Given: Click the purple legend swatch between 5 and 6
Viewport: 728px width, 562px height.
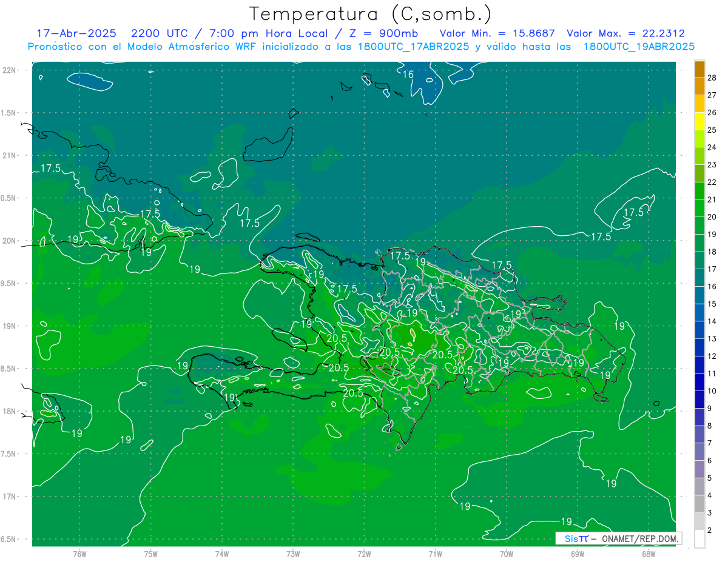Looking at the screenshot, I should 699,469.
